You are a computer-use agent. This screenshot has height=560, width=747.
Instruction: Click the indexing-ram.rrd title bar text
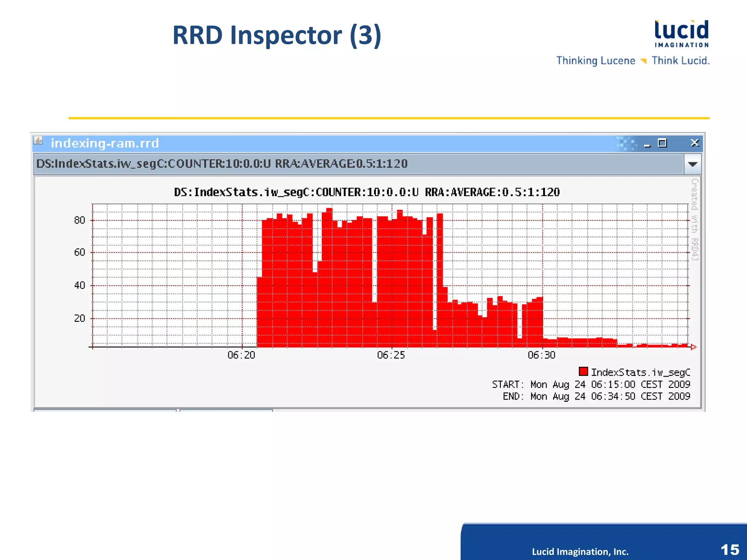click(x=105, y=143)
